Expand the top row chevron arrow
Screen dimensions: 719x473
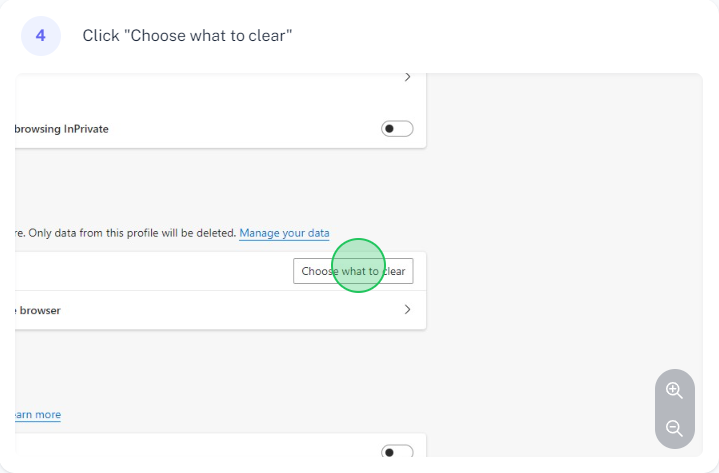click(x=408, y=77)
